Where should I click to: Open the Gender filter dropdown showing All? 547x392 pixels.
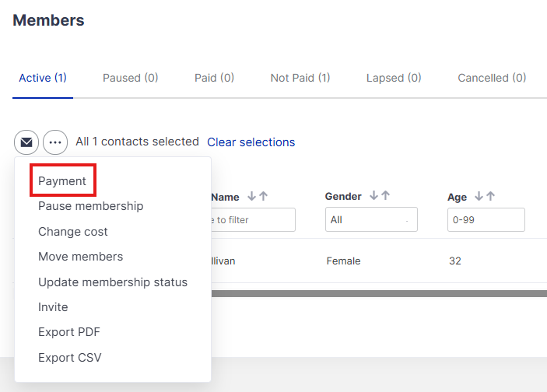pos(371,220)
